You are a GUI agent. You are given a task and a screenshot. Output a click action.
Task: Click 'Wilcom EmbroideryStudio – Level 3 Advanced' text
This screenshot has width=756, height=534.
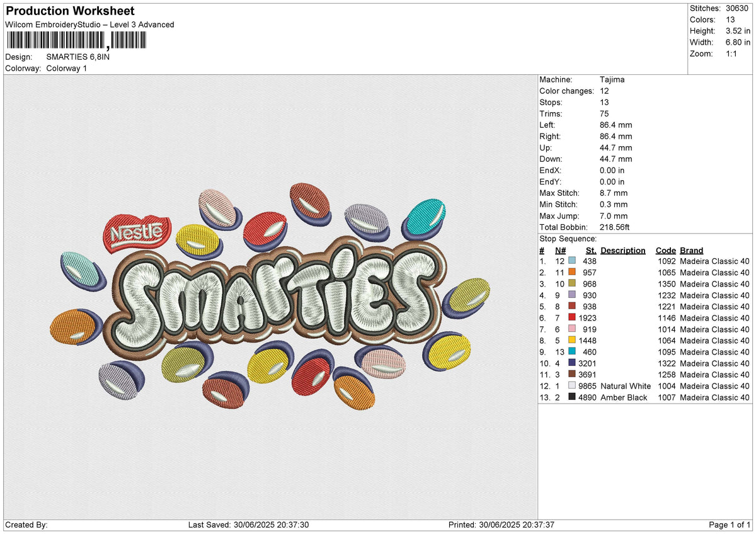pyautogui.click(x=89, y=25)
